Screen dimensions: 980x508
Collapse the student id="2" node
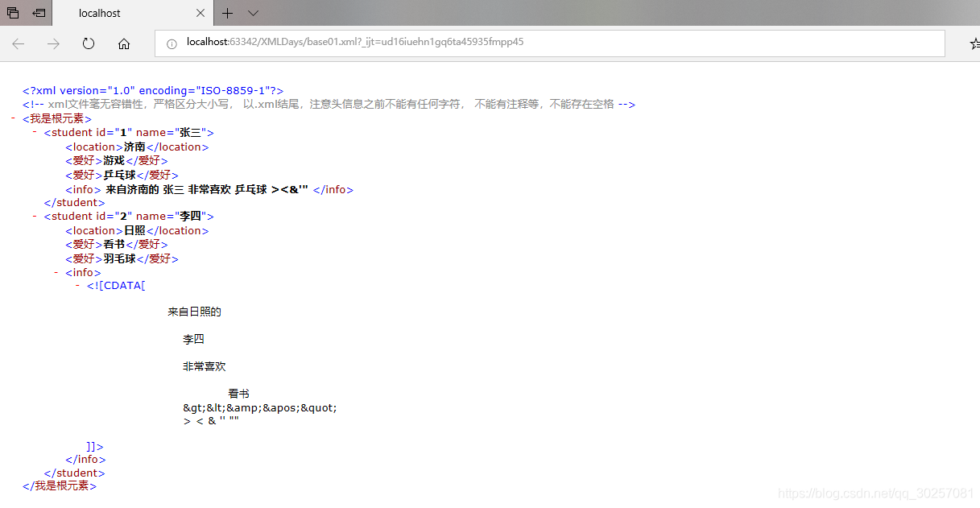35,216
